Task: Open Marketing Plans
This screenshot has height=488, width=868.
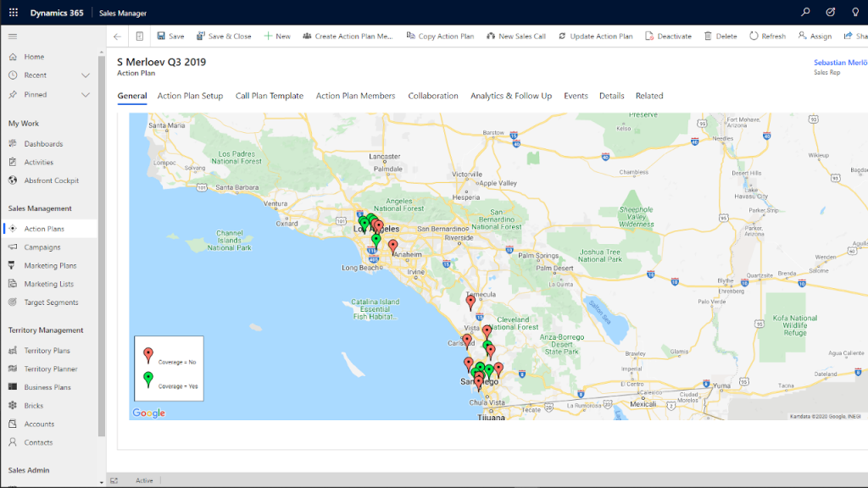Action: pos(49,265)
